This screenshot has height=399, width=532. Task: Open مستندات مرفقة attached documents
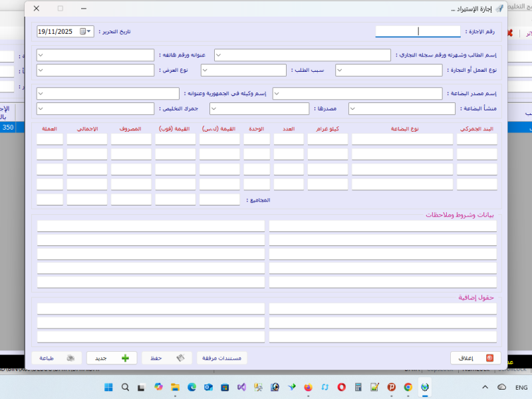[x=221, y=358]
